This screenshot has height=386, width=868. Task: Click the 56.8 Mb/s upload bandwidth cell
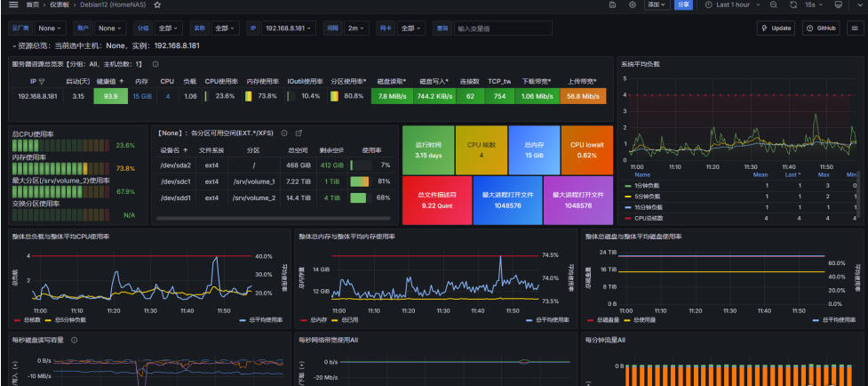coord(583,96)
